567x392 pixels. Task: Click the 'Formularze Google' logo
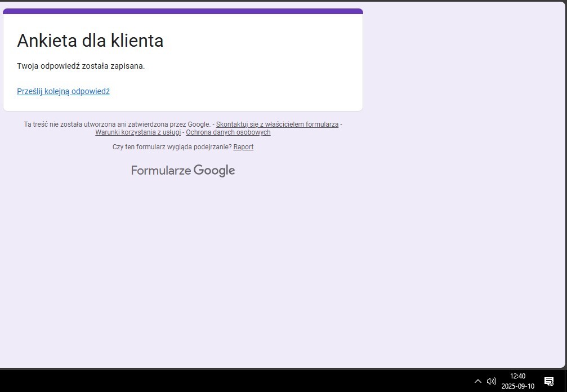[183, 171]
